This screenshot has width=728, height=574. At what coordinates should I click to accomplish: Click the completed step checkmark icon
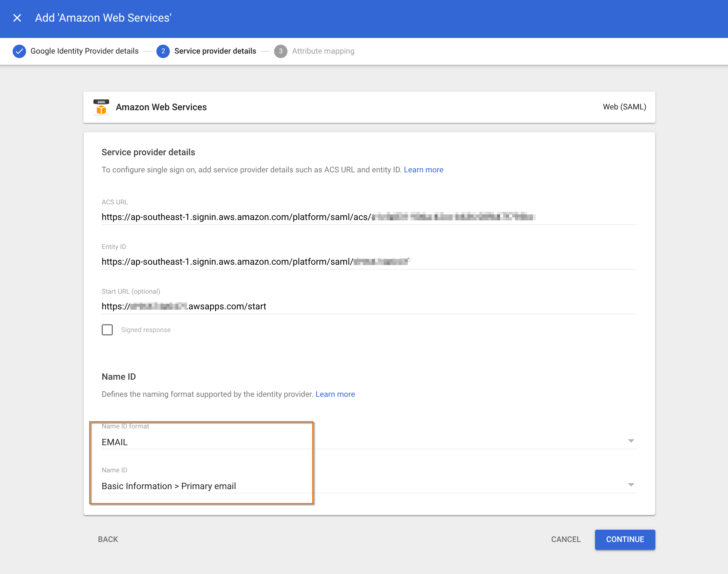19,51
